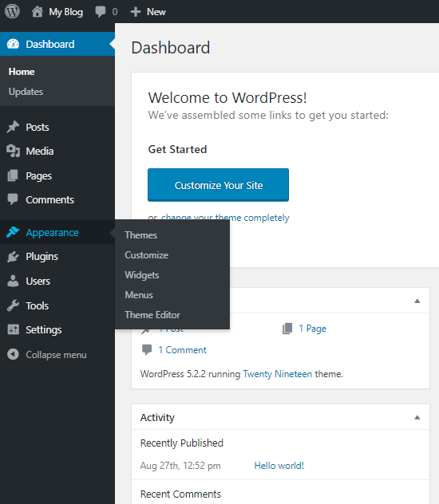This screenshot has height=504, width=439.
Task: Open Menus in Appearance submenu
Action: coord(139,295)
